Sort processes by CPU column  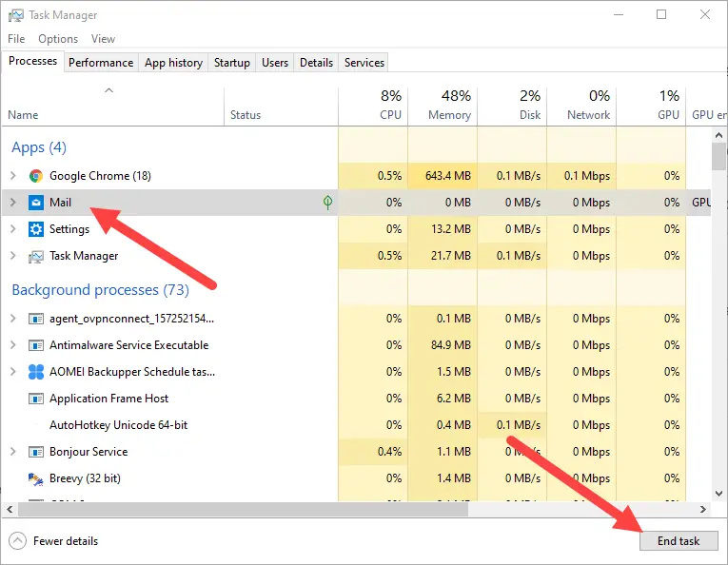pos(373,107)
